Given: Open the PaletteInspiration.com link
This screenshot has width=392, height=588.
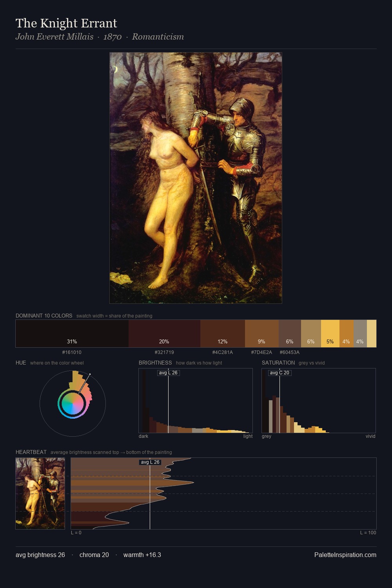Looking at the screenshot, I should point(345,555).
